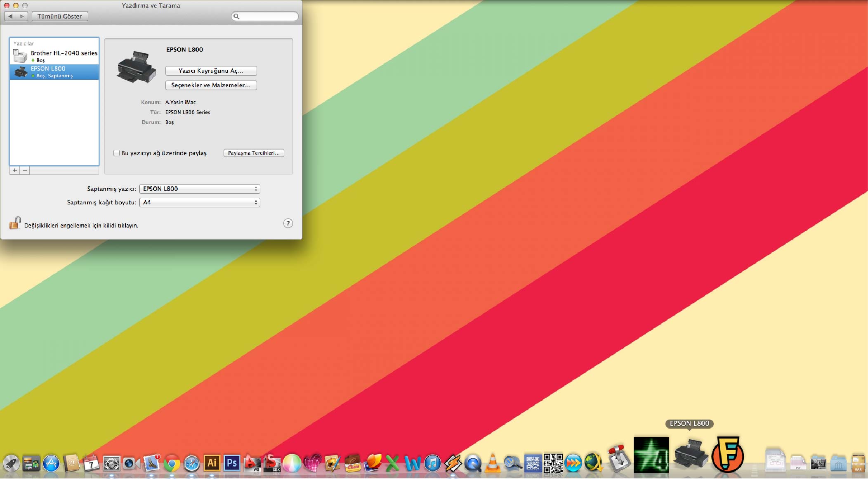Open Paylaşma Tercihleri button
The width and height of the screenshot is (868, 479).
point(254,153)
